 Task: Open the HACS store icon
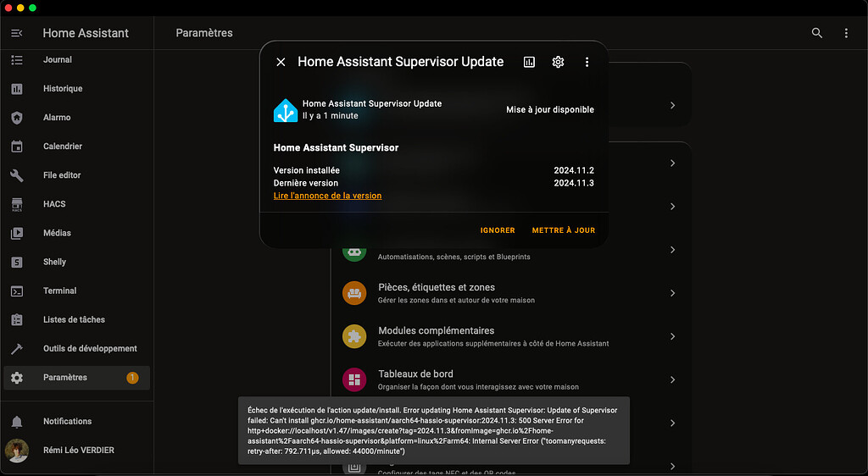[x=17, y=204]
